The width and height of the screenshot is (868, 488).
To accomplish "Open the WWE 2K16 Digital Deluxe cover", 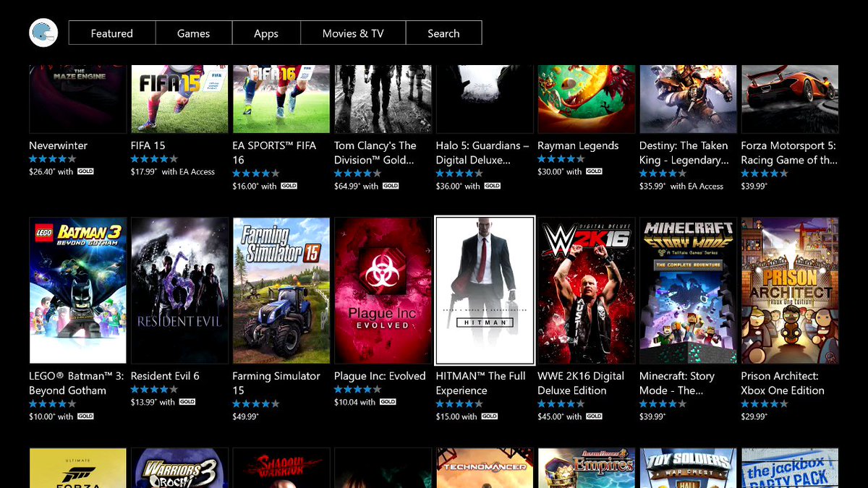I will click(x=587, y=290).
